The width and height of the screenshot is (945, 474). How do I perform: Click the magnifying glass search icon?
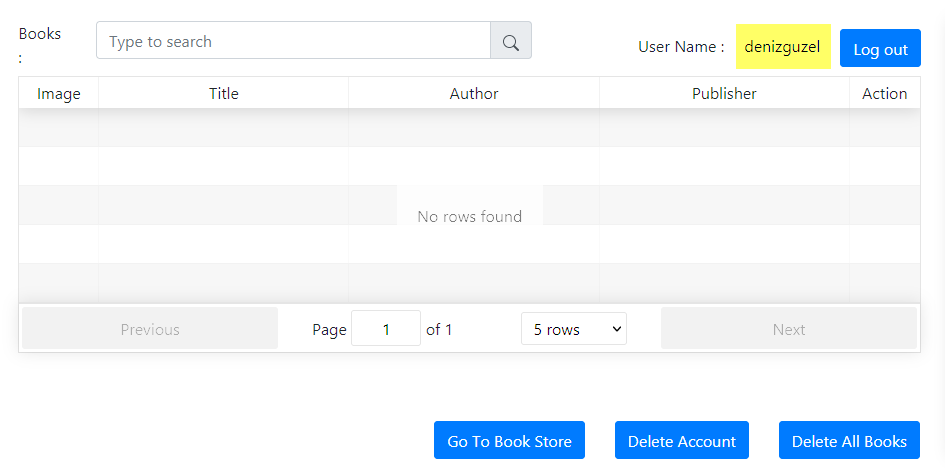(x=510, y=42)
